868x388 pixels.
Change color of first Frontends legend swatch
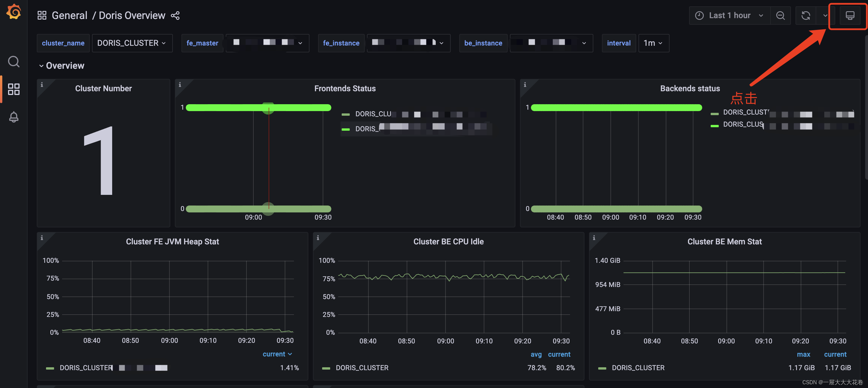click(346, 115)
